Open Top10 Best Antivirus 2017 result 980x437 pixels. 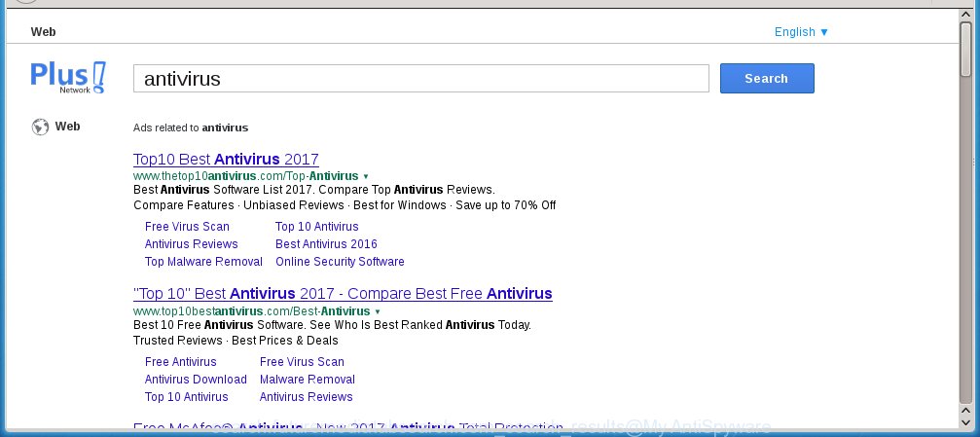coord(226,159)
